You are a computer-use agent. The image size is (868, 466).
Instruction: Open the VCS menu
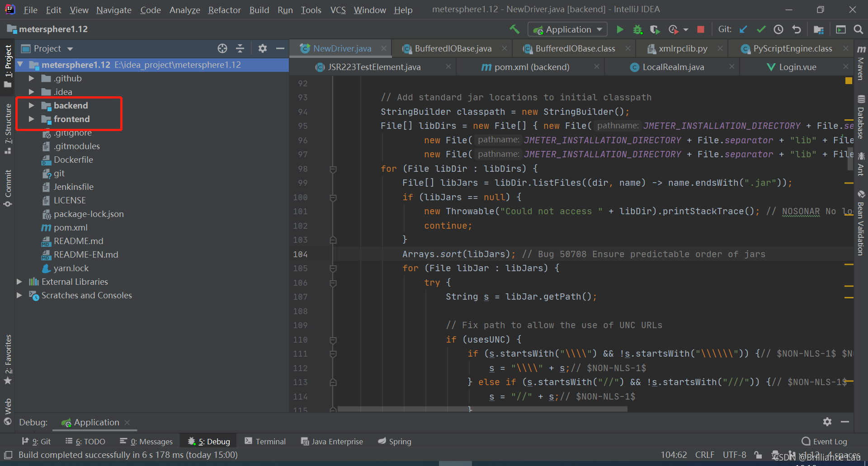[x=338, y=9]
